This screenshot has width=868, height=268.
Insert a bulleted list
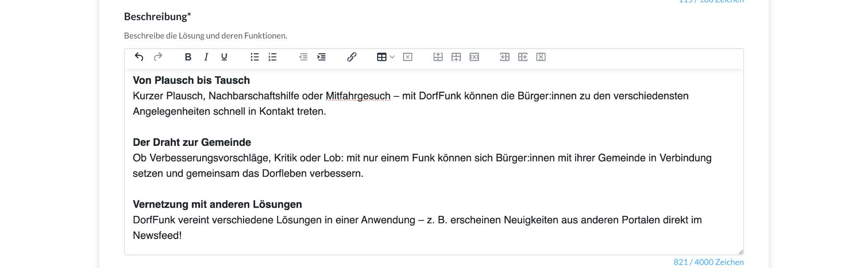255,57
